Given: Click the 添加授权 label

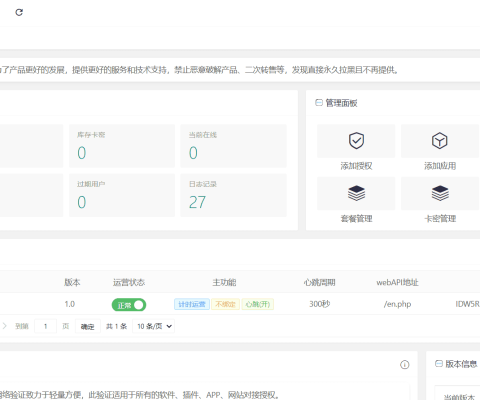Looking at the screenshot, I should coord(356,166).
